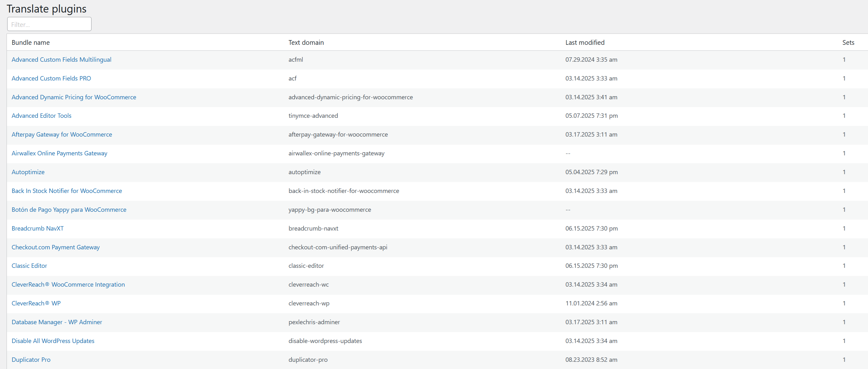Click the date '03.14.2025 3:41 am'
Screen dimensions: 868x369
click(x=591, y=97)
